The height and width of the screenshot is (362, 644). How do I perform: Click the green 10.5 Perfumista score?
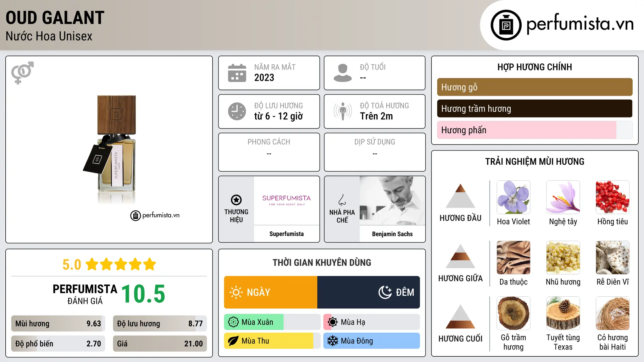143,294
